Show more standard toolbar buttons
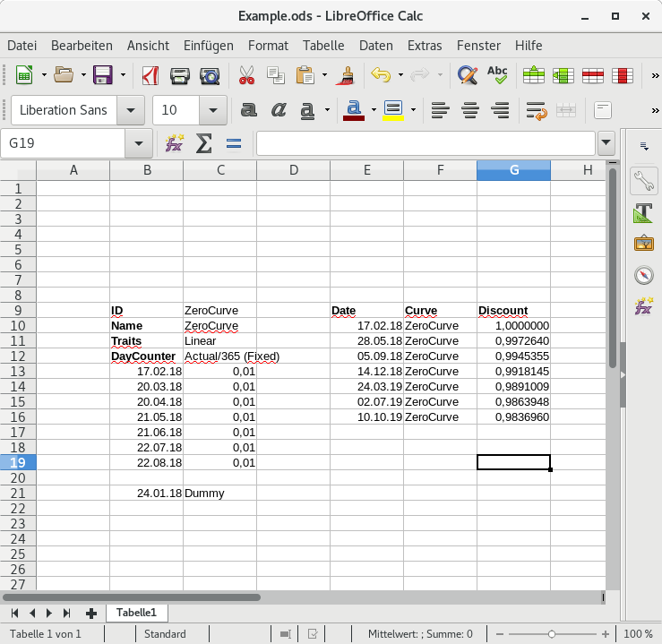Screen dimensions: 662x644 (x=655, y=75)
